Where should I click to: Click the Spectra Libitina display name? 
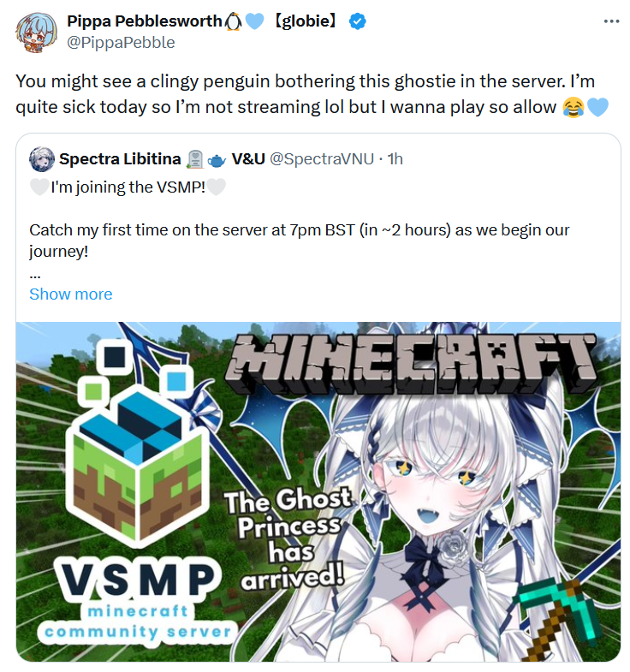120,159
